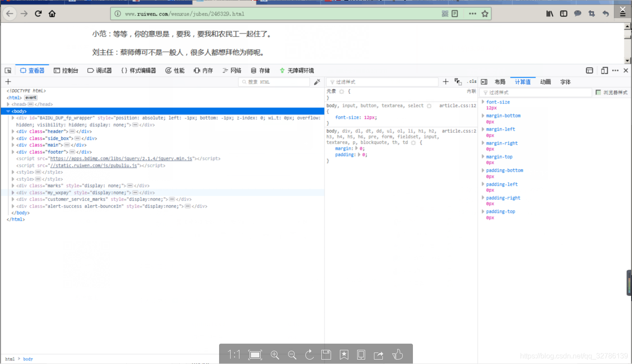Click the 搜索 HTML search field
Image resolution: width=632 pixels, height=364 pixels.
[274, 82]
